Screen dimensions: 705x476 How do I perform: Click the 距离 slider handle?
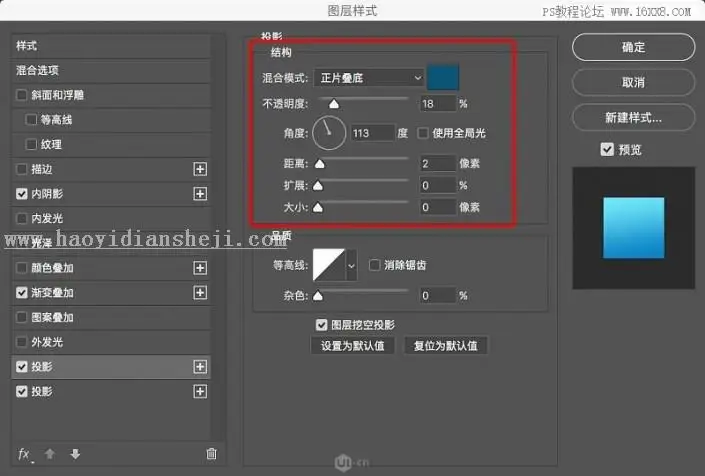[320, 164]
